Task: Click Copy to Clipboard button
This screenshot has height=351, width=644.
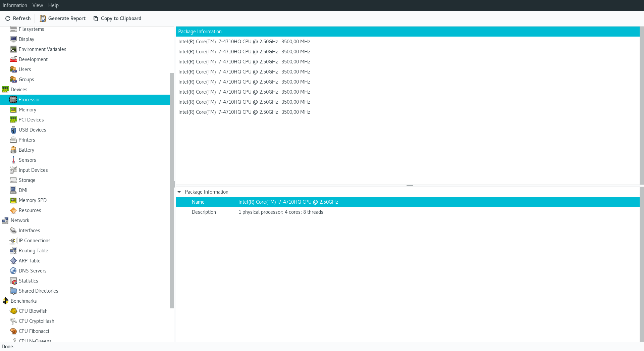Action: coord(117,18)
